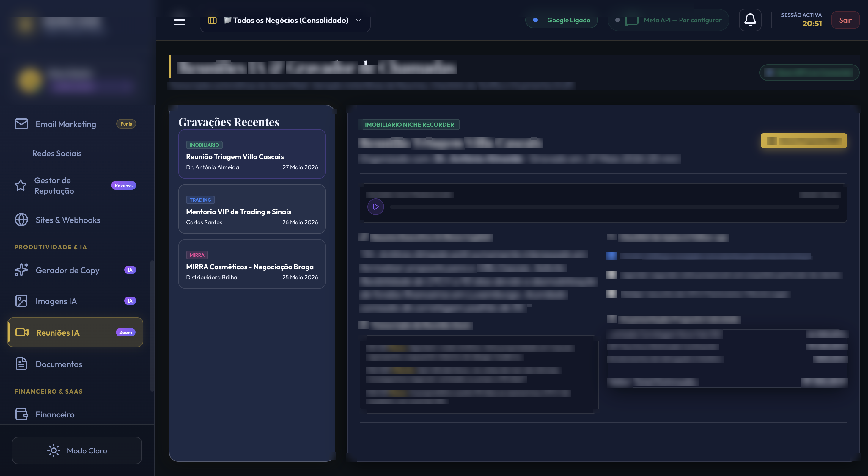Open Redes Sociais menu item
Image resolution: width=868 pixels, height=476 pixels.
click(75, 154)
